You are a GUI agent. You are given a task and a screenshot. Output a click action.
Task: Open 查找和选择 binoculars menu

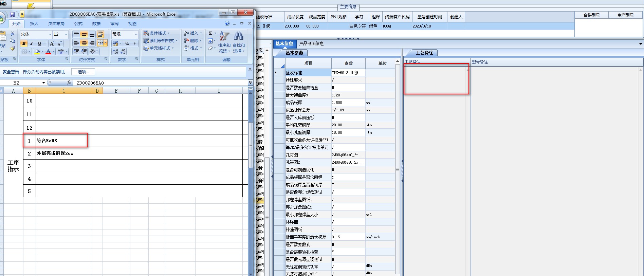(239, 42)
